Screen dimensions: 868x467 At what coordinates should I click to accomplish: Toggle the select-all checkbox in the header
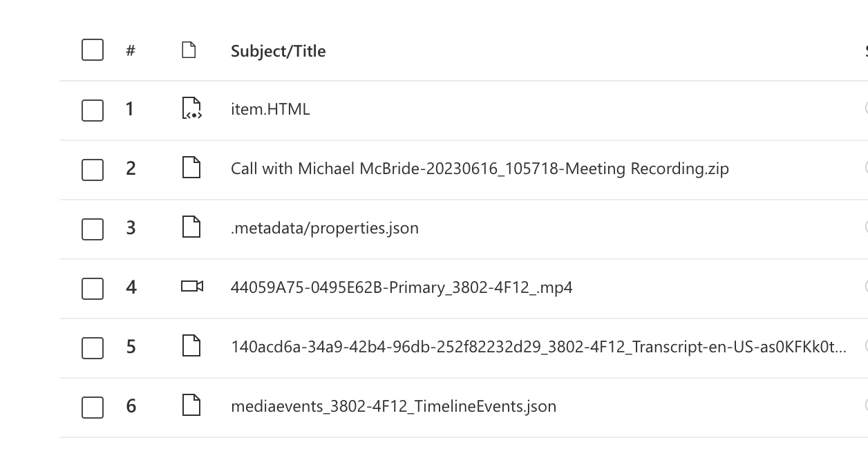(93, 50)
